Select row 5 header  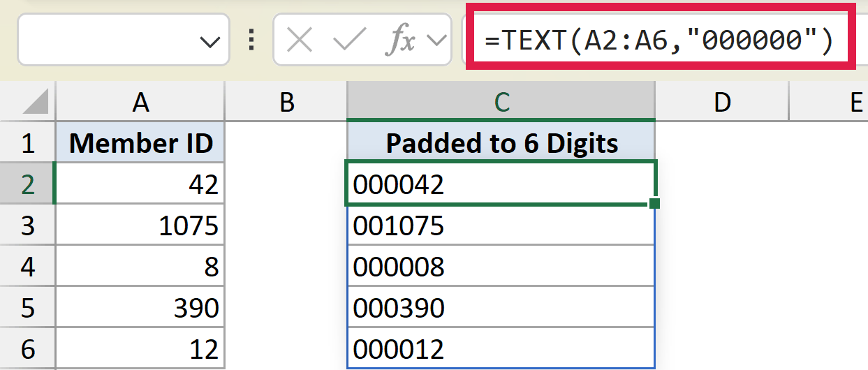pyautogui.click(x=27, y=307)
